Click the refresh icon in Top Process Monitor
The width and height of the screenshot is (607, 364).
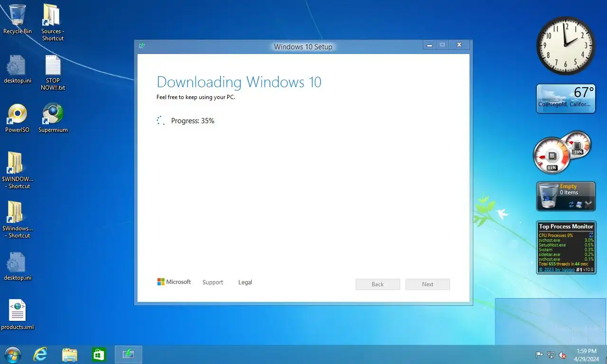click(591, 235)
